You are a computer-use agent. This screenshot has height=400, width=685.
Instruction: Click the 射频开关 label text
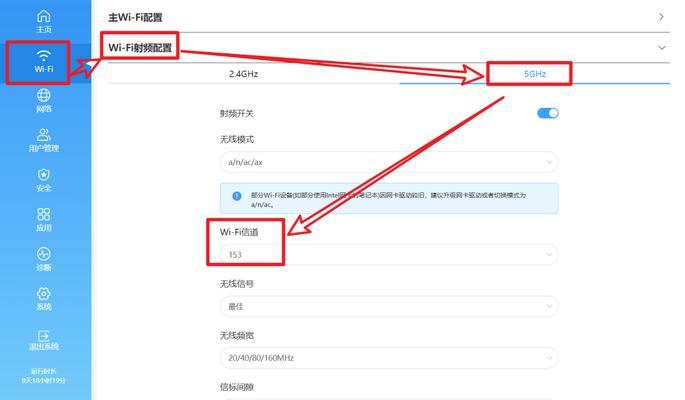tap(237, 114)
